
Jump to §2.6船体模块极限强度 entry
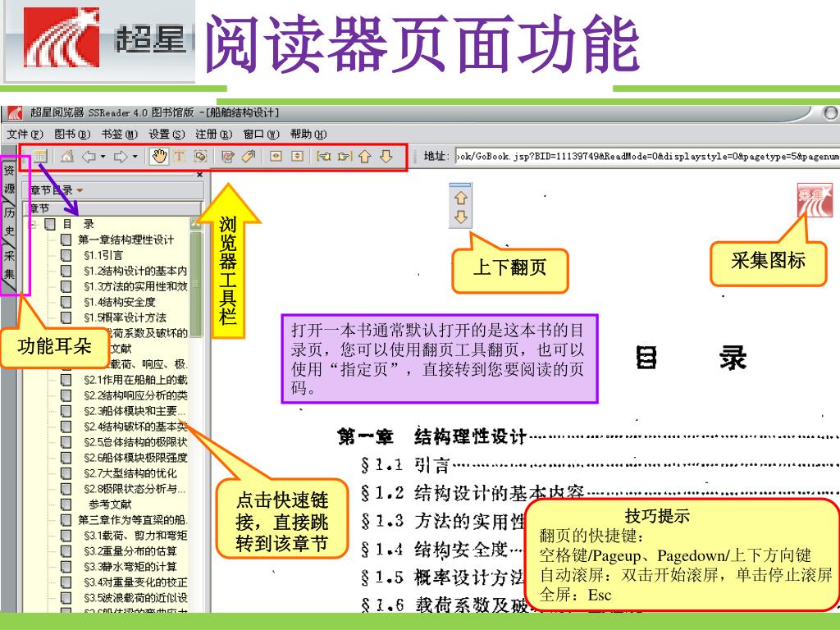click(x=135, y=458)
